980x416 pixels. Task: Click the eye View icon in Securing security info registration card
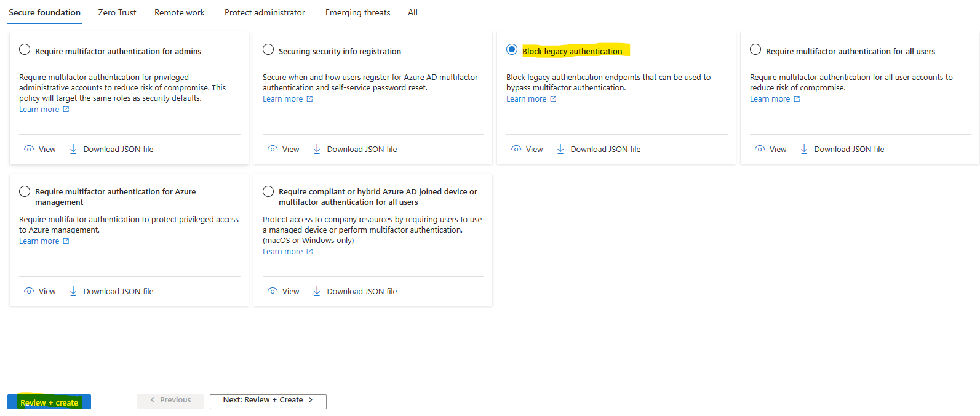click(273, 149)
